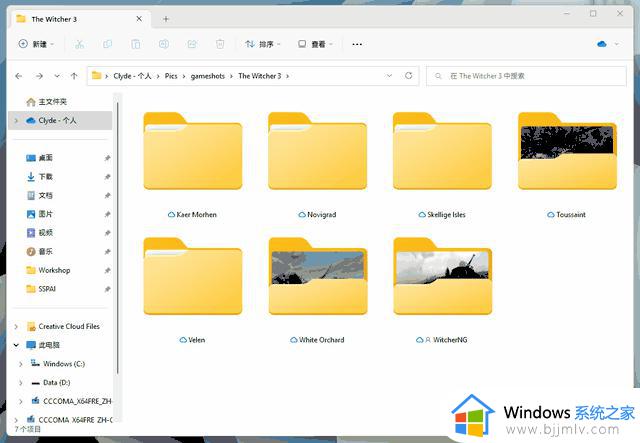
Task: Add a new tab with plus
Action: click(166, 19)
